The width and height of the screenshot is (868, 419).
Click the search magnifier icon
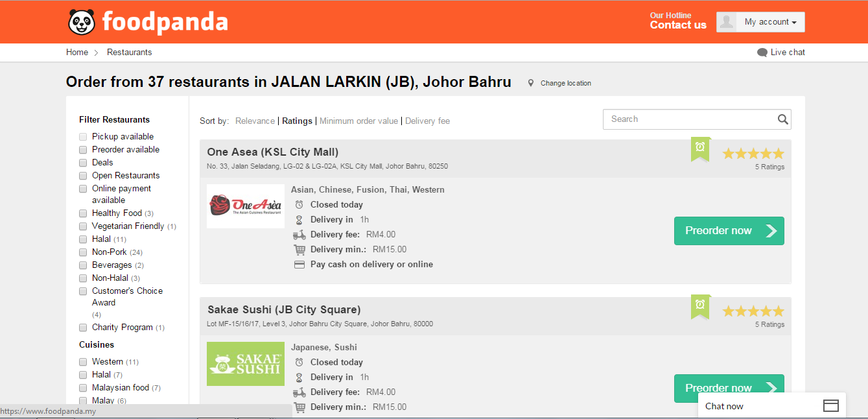coord(783,119)
